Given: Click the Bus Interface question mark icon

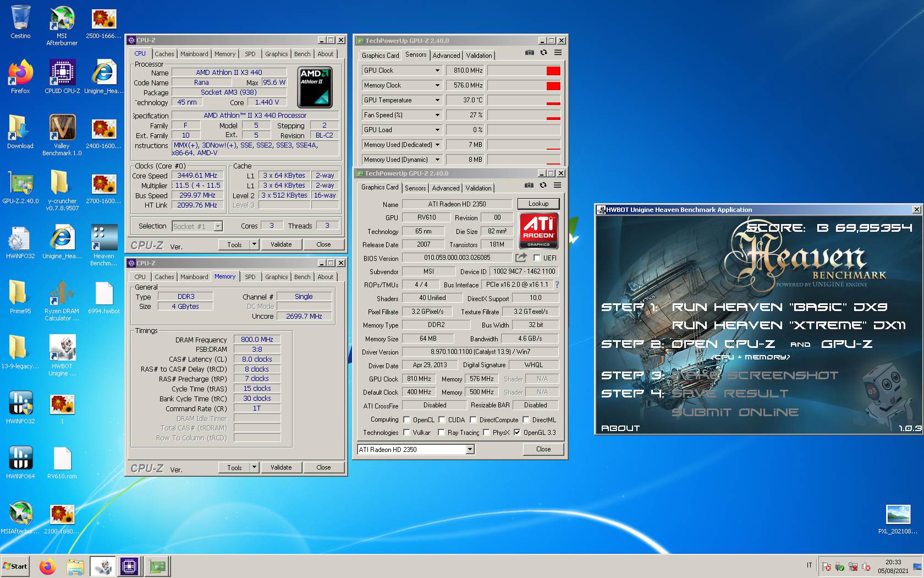Looking at the screenshot, I should coord(557,285).
